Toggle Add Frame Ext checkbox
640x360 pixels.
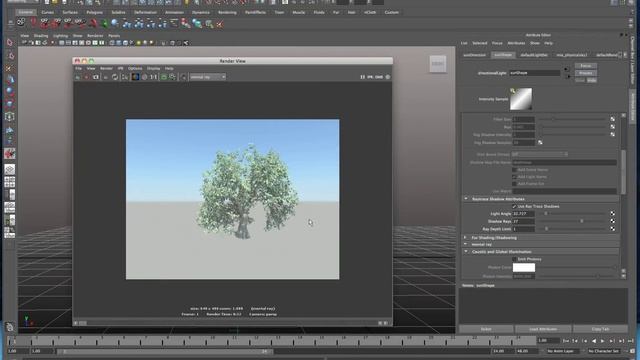tap(514, 184)
